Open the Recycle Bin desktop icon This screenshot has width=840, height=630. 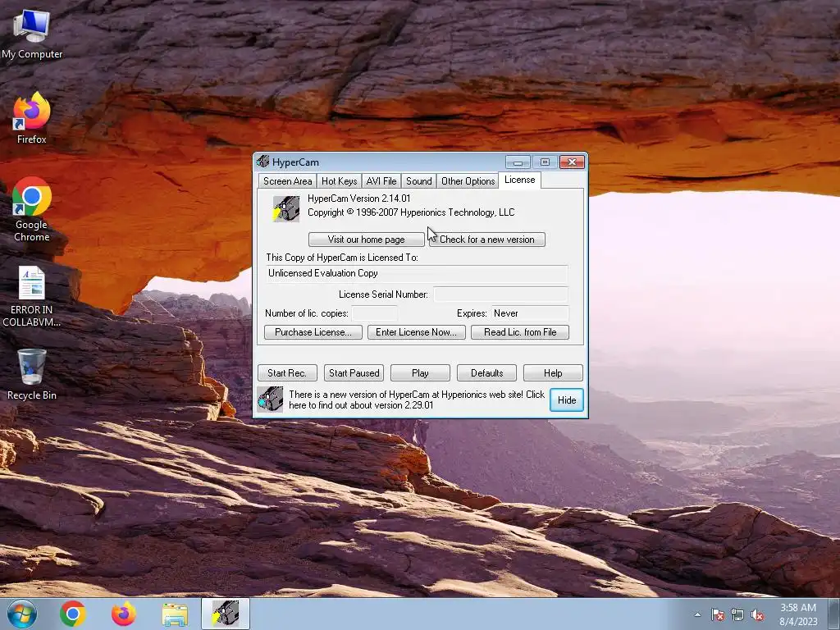[32, 374]
